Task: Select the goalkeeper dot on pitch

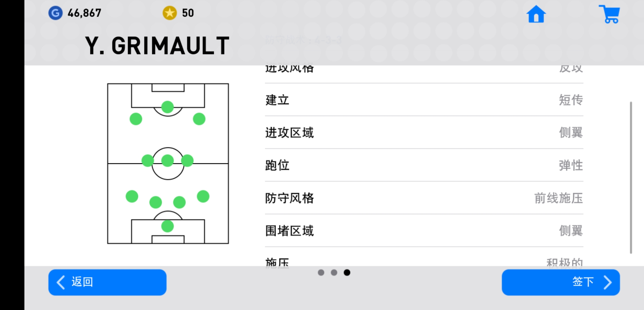Action: [x=168, y=226]
